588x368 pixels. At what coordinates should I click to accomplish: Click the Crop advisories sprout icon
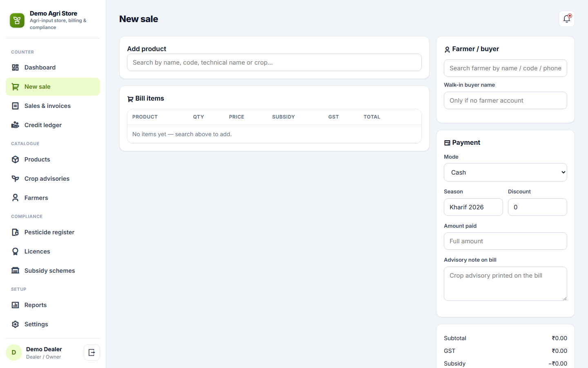15,179
